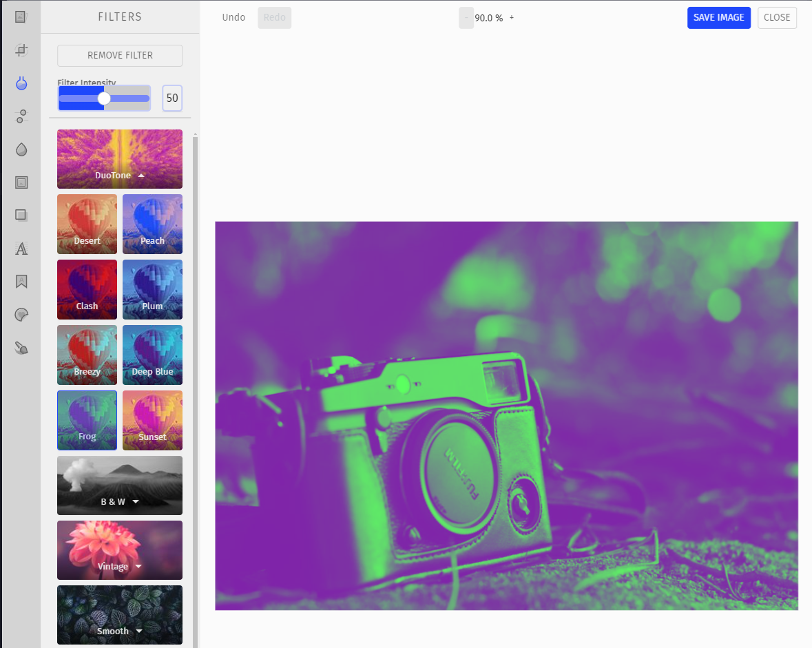Screen dimensions: 812x648
Task: Click the Remove Filter button
Action: pos(120,55)
